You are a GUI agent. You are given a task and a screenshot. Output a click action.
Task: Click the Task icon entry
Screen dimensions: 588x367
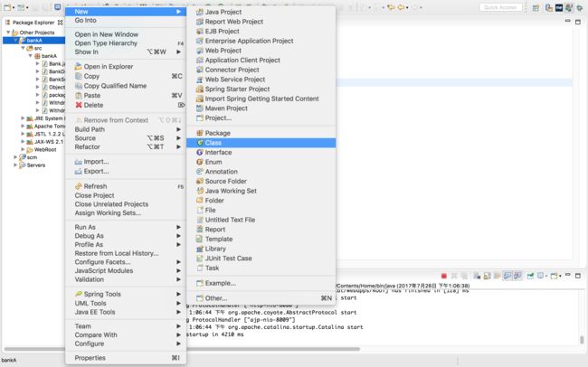click(200, 268)
